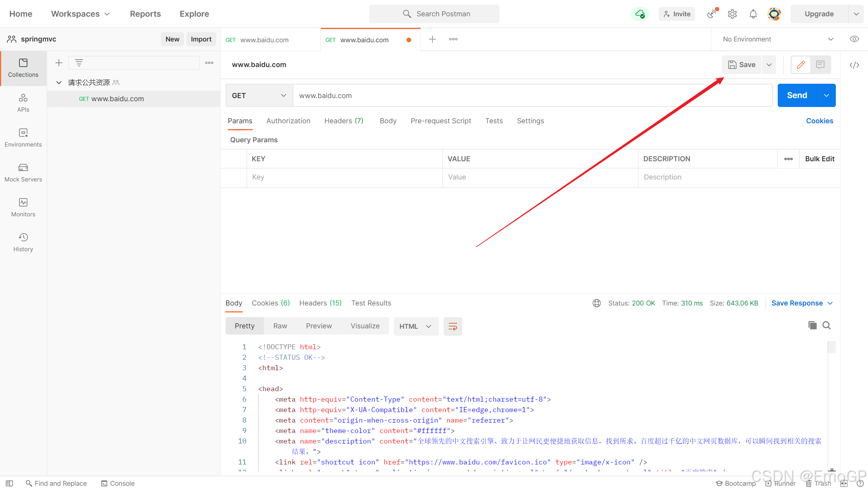The height and width of the screenshot is (490, 868).
Task: Collapse the 请求公共资源 collection
Action: pos(59,83)
